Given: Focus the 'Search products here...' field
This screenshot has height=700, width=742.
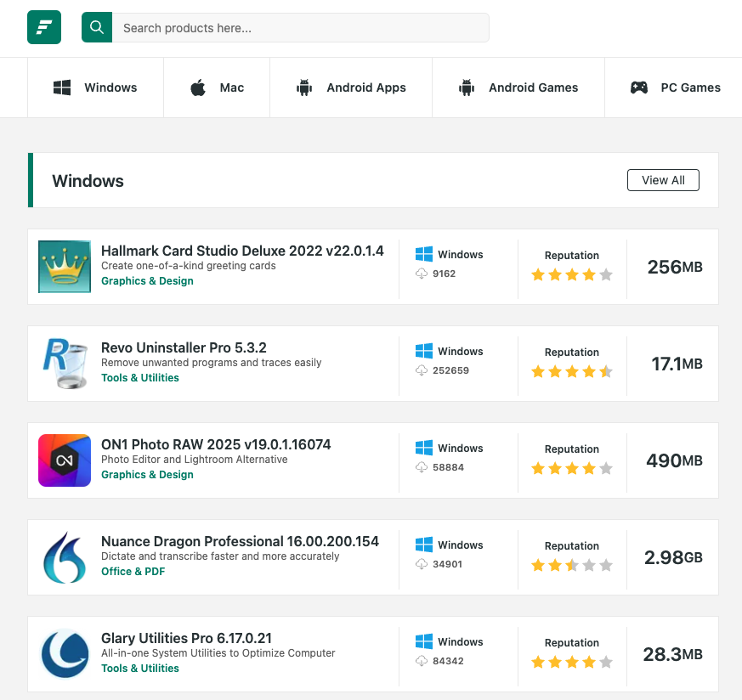Looking at the screenshot, I should 301,28.
